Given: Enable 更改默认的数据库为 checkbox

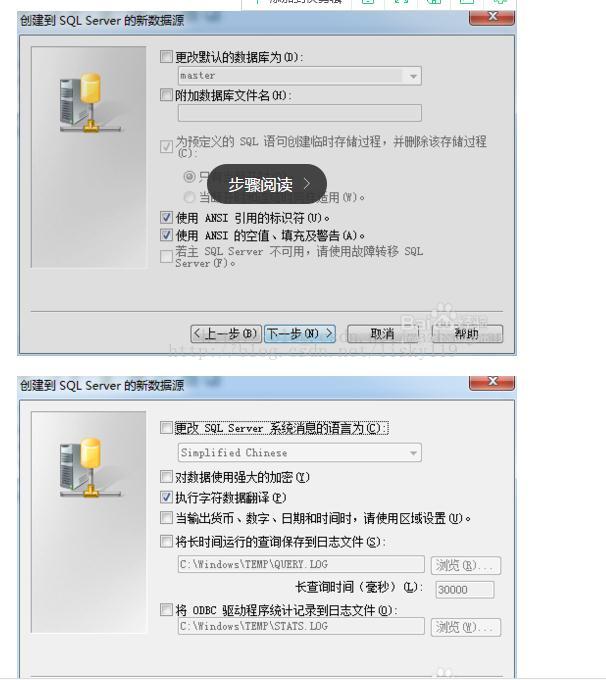Looking at the screenshot, I should click(x=166, y=57).
